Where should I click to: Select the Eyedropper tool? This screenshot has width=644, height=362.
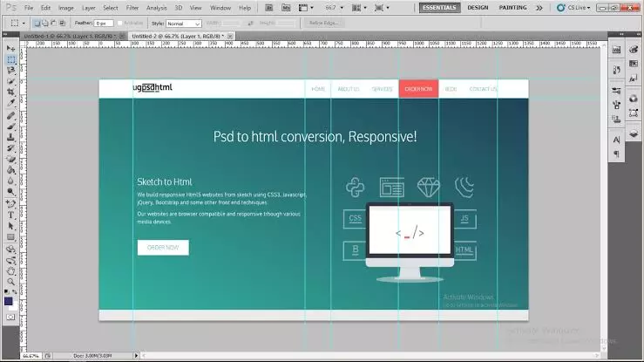(x=10, y=102)
